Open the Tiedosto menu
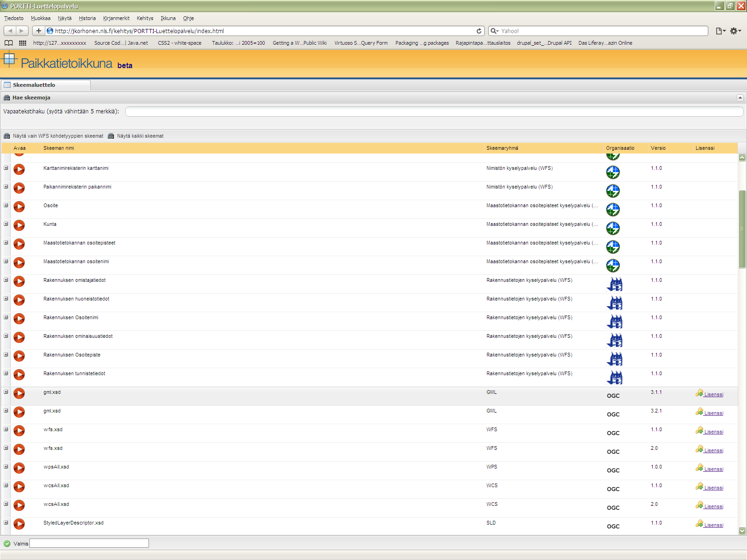 point(14,18)
